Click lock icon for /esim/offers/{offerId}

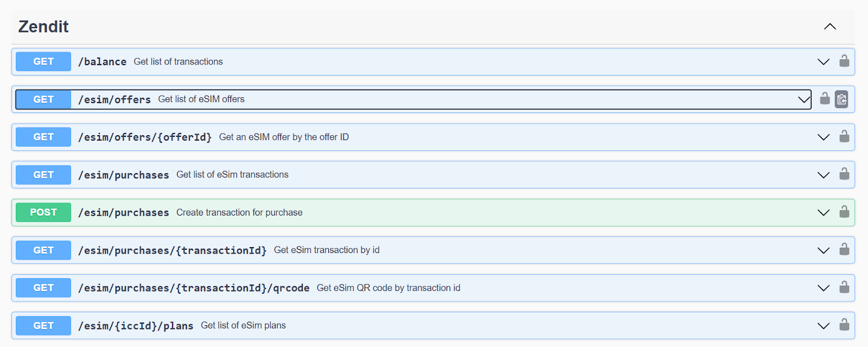click(x=844, y=136)
